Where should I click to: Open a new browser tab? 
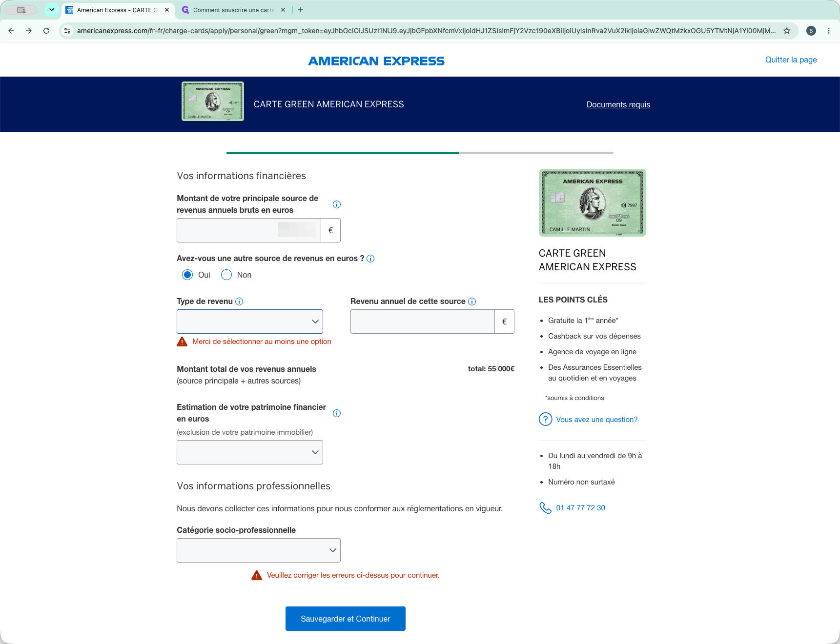pyautogui.click(x=301, y=10)
